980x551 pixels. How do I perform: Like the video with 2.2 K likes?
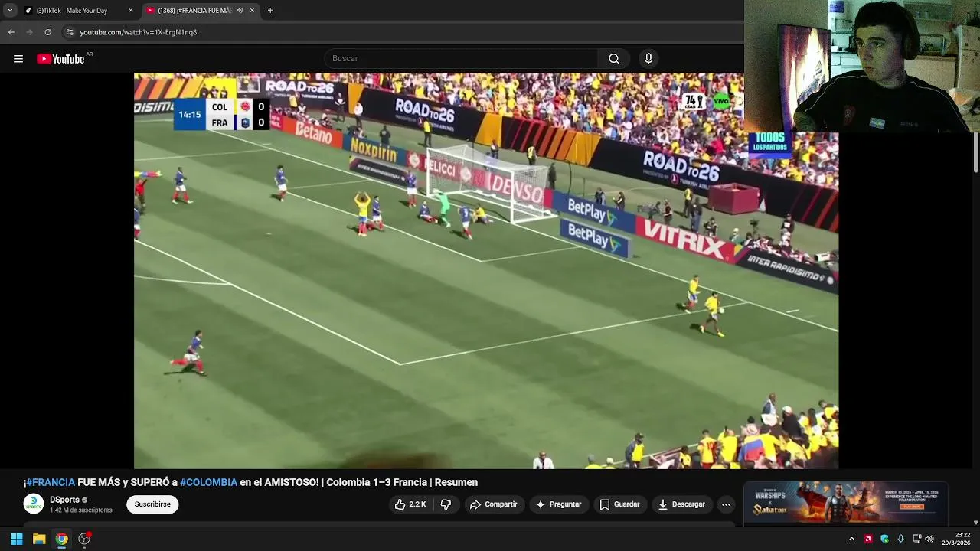(410, 504)
